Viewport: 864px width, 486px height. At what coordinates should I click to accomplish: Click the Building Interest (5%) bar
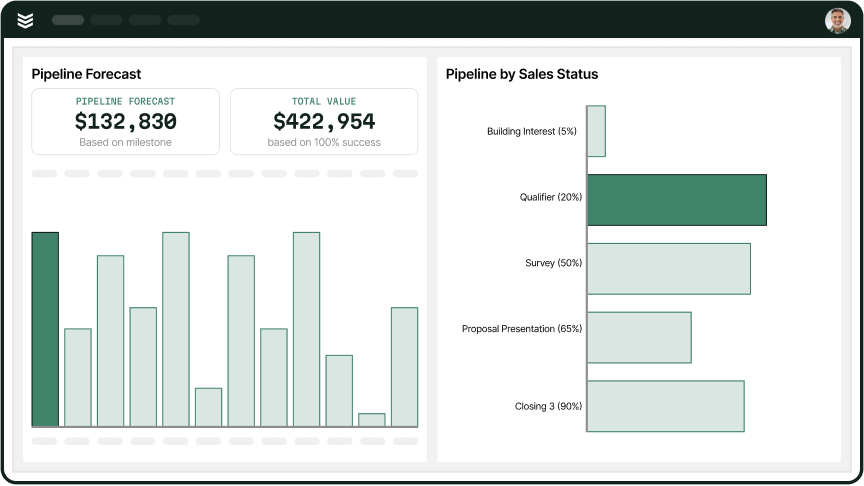click(x=596, y=131)
